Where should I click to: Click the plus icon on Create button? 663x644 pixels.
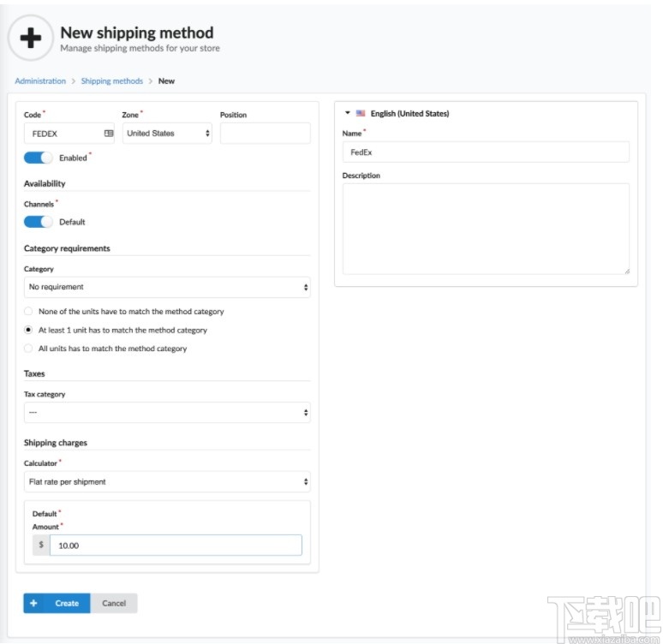point(33,603)
